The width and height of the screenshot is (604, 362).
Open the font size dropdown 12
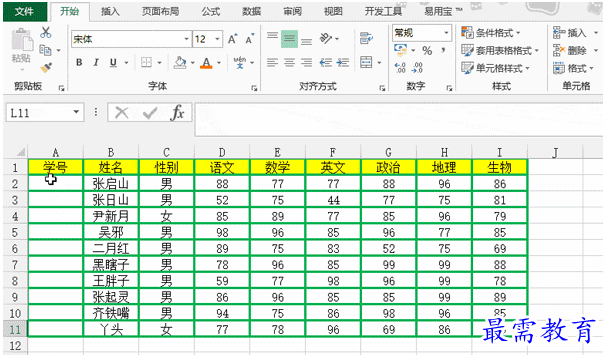tap(218, 39)
